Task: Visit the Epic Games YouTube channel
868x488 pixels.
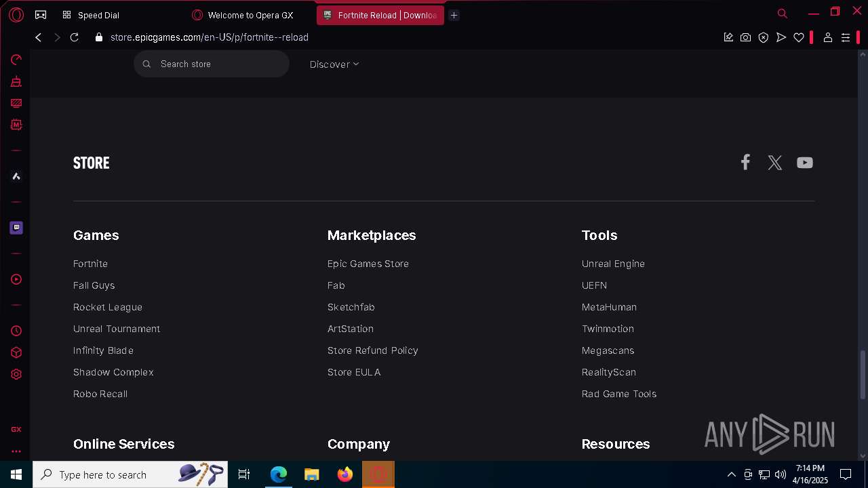Action: (805, 163)
